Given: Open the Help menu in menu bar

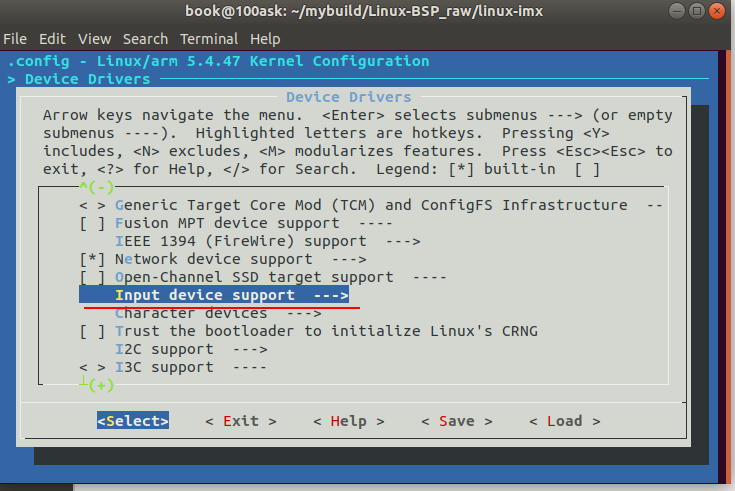Looking at the screenshot, I should tap(265, 39).
